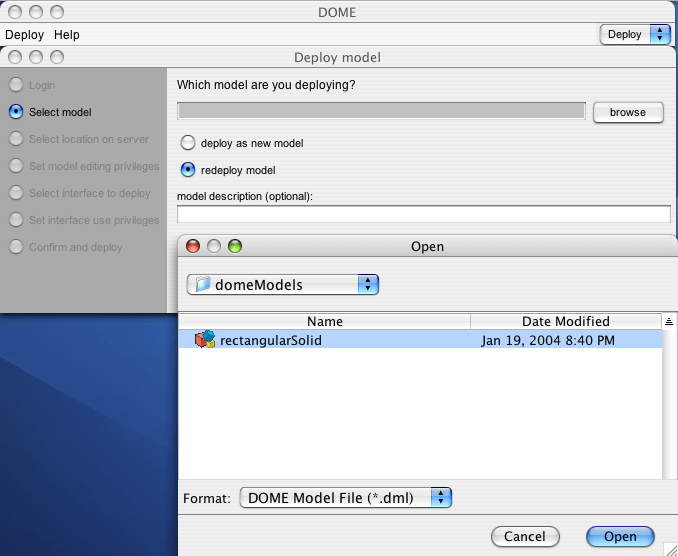Open the domeModels folder dropdown
Viewport: 678px width, 556px height.
pos(283,284)
